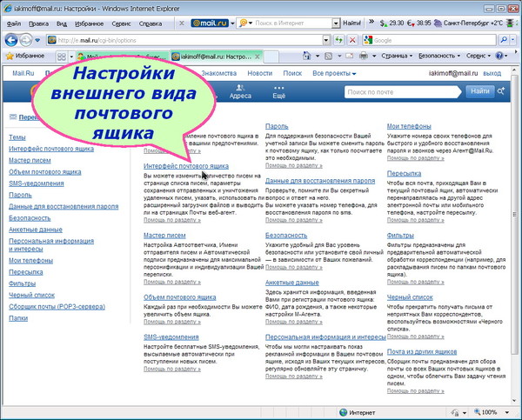Expand the tab list dropdown arrow
Viewport: 522px width, 420px height.
(x=71, y=57)
